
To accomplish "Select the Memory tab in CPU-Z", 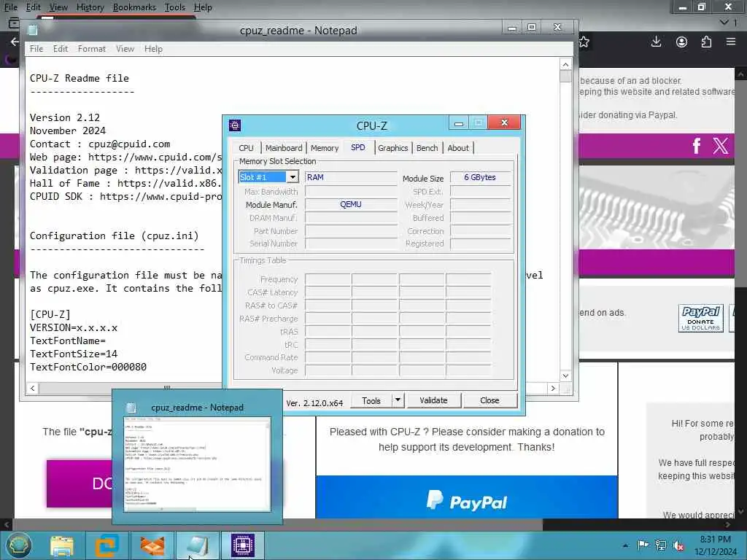I will point(325,148).
